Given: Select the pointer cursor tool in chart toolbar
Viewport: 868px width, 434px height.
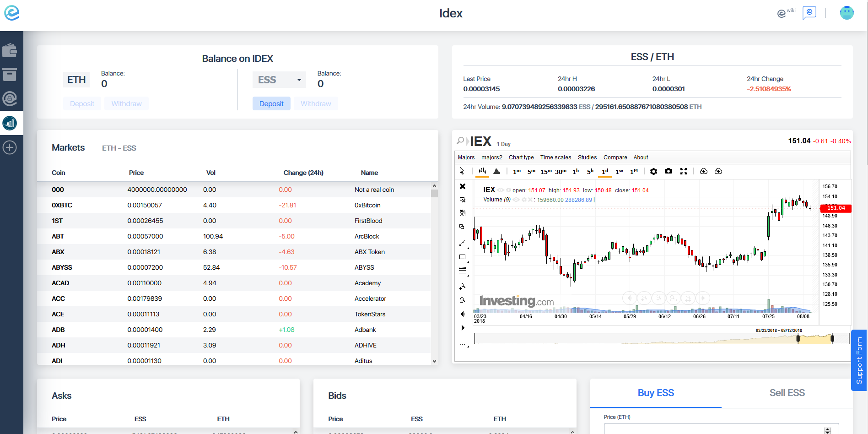Looking at the screenshot, I should pyautogui.click(x=462, y=171).
